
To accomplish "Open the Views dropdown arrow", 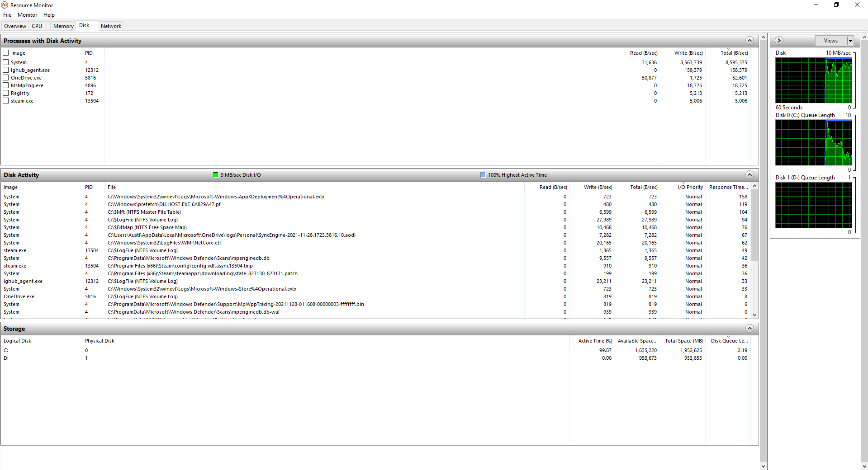I will click(850, 41).
